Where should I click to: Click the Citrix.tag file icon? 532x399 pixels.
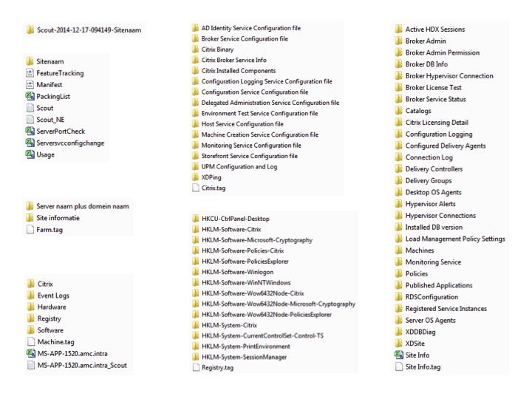tap(195, 188)
